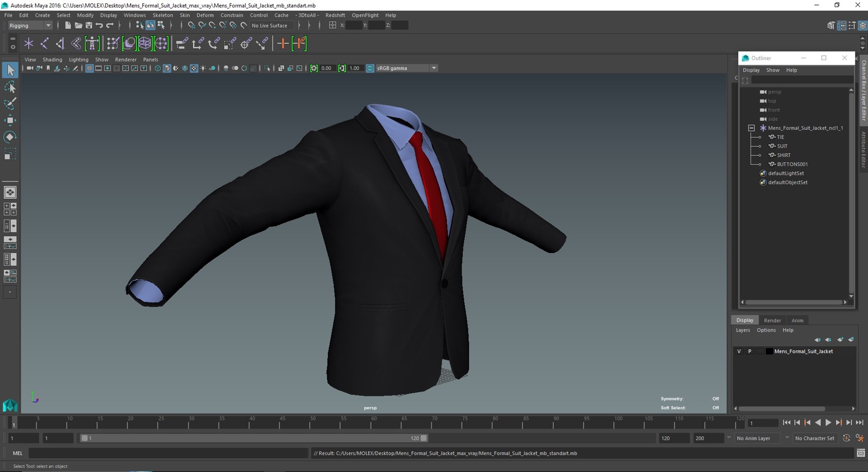
Task: Go to the start of playback range
Action: 787,423
